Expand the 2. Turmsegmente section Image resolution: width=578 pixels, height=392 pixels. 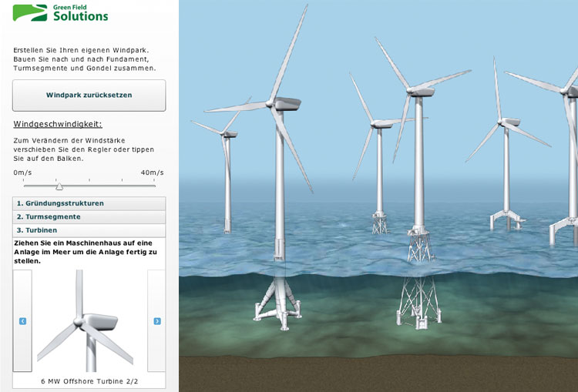pyautogui.click(x=89, y=217)
